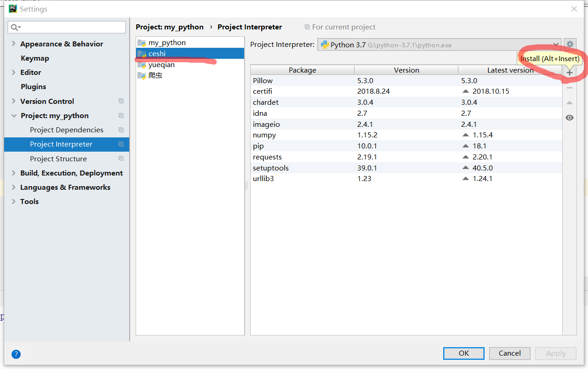Click the upgrade arrow icon in the pip row
This screenshot has width=588, height=369.
pyautogui.click(x=466, y=146)
